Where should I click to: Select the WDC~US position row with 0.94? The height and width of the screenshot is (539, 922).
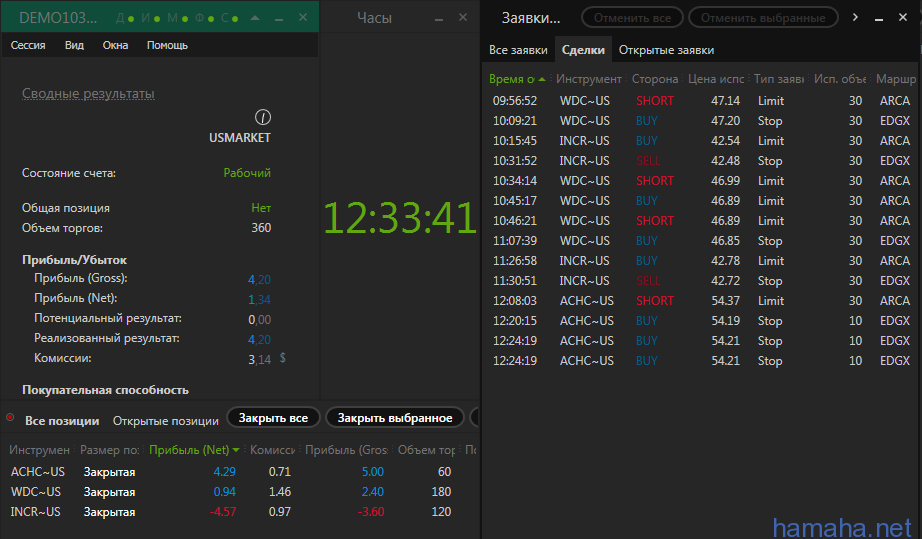tap(240, 492)
